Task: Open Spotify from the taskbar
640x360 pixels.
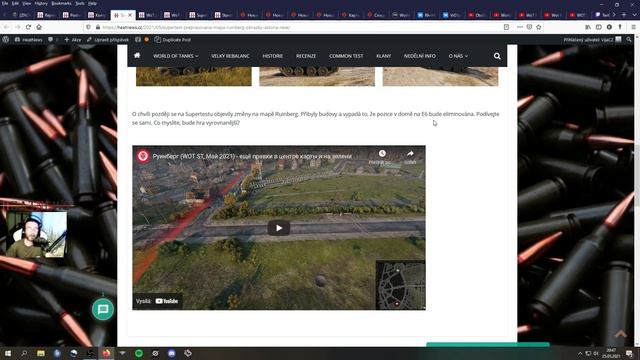Action: (x=139, y=353)
